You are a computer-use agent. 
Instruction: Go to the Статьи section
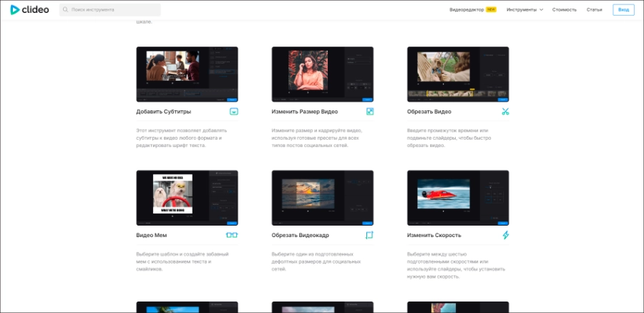(594, 10)
